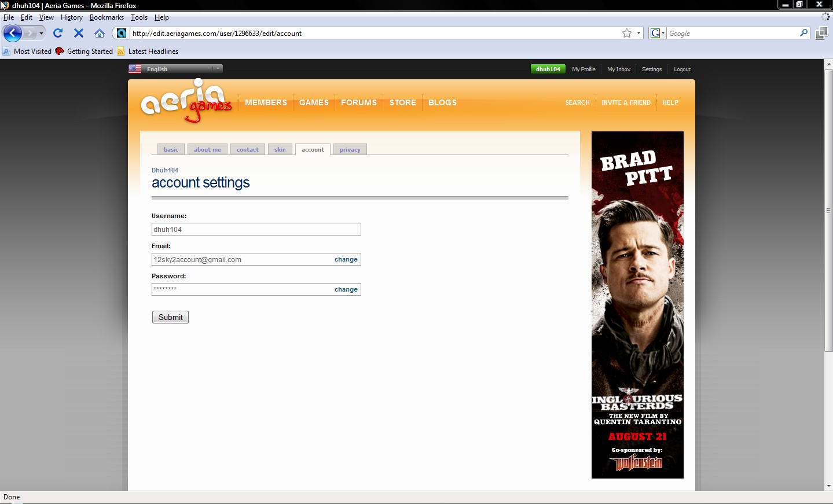Image resolution: width=833 pixels, height=504 pixels.
Task: Open the Tools menu
Action: pos(139,17)
